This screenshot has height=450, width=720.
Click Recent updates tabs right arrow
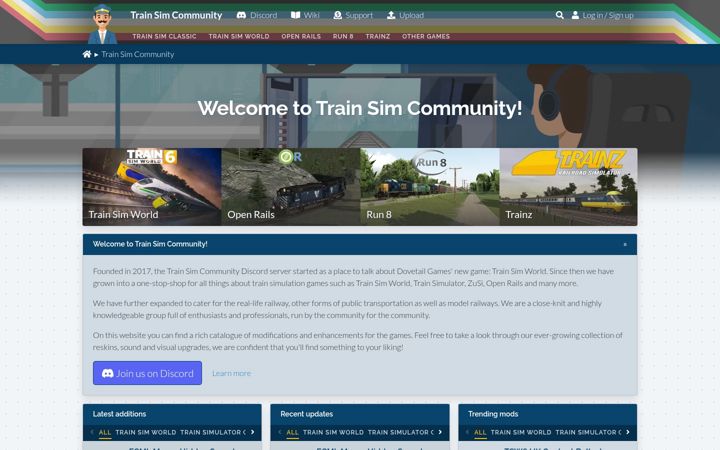[440, 432]
